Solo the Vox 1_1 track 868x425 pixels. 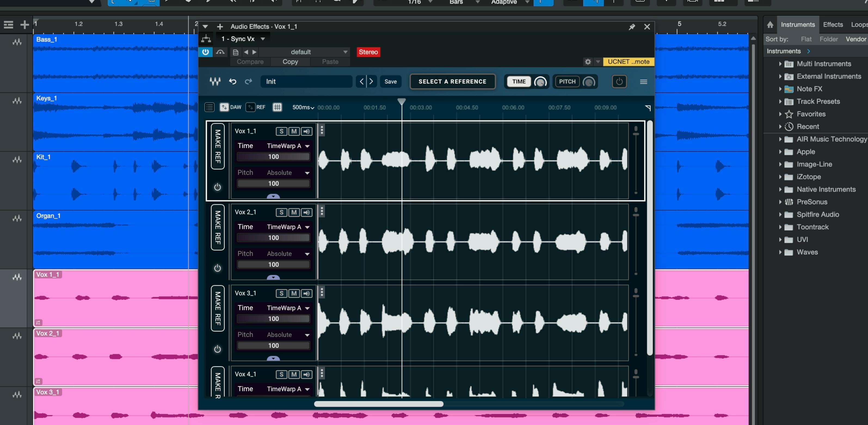point(281,131)
